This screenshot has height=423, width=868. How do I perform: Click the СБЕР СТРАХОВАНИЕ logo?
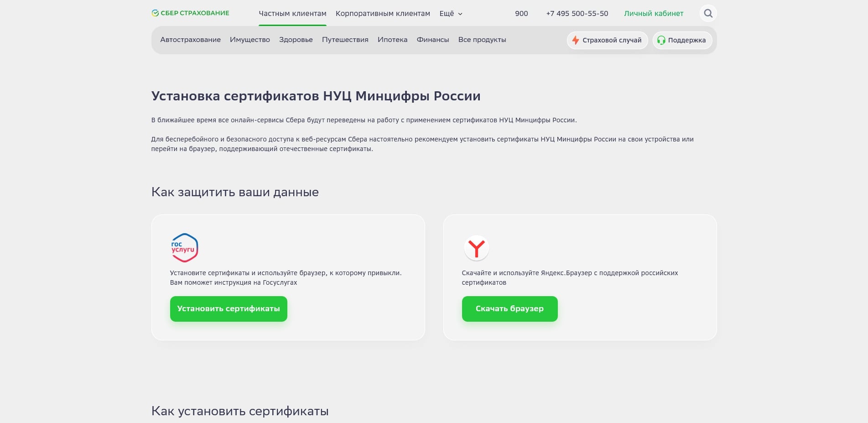[190, 13]
